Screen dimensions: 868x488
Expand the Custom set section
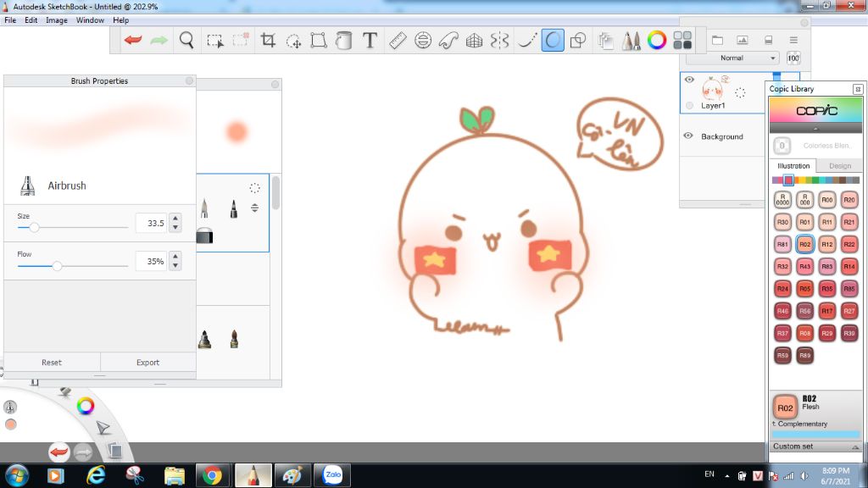[815, 446]
